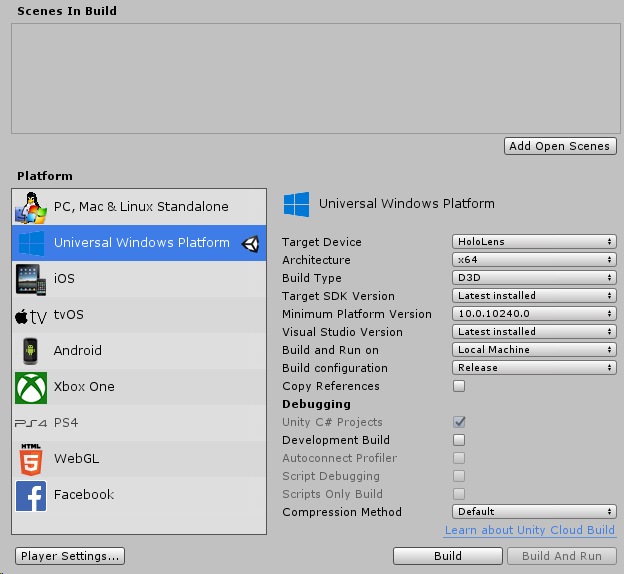Screen dimensions: 624x574
Task: Pick the Xbox One platform
Action: coord(139,387)
